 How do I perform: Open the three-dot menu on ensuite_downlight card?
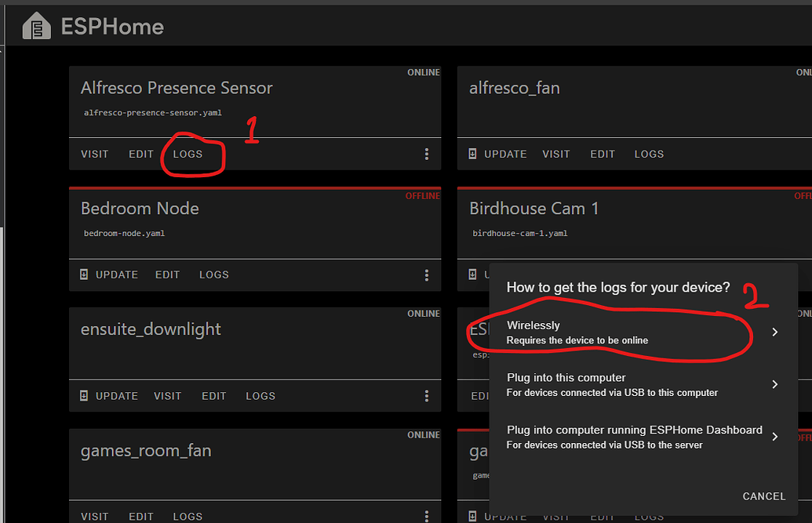tap(427, 395)
